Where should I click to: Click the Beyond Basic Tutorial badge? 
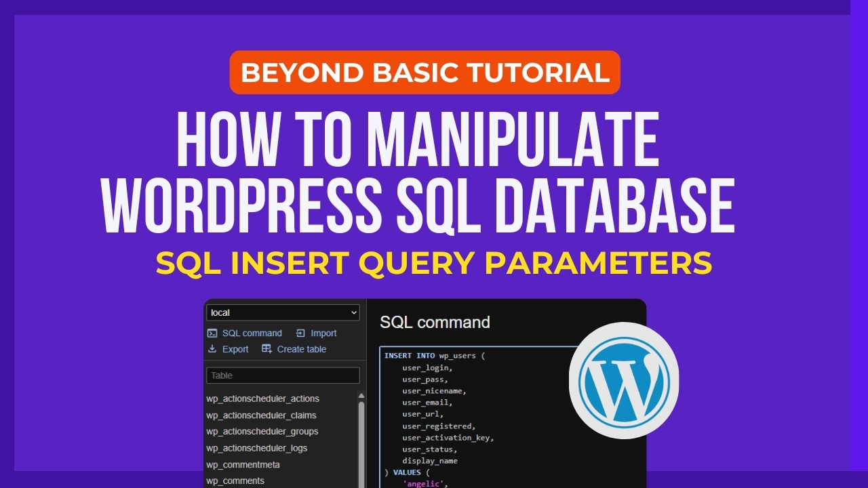[x=425, y=73]
